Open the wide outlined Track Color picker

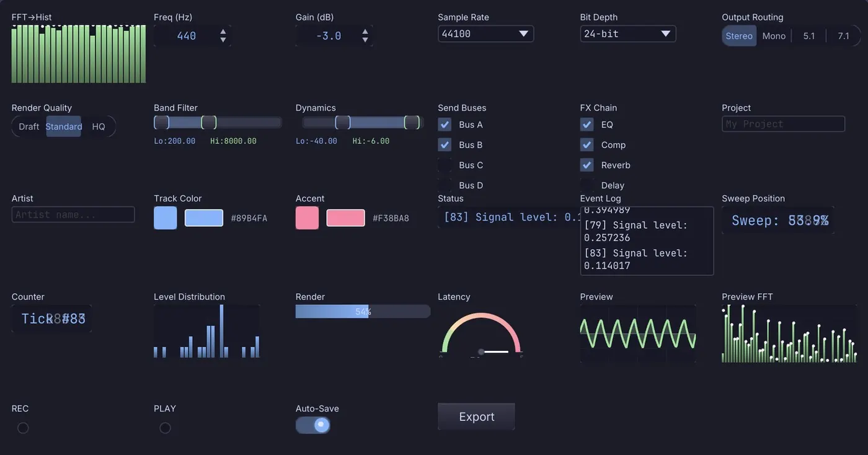[x=204, y=218]
